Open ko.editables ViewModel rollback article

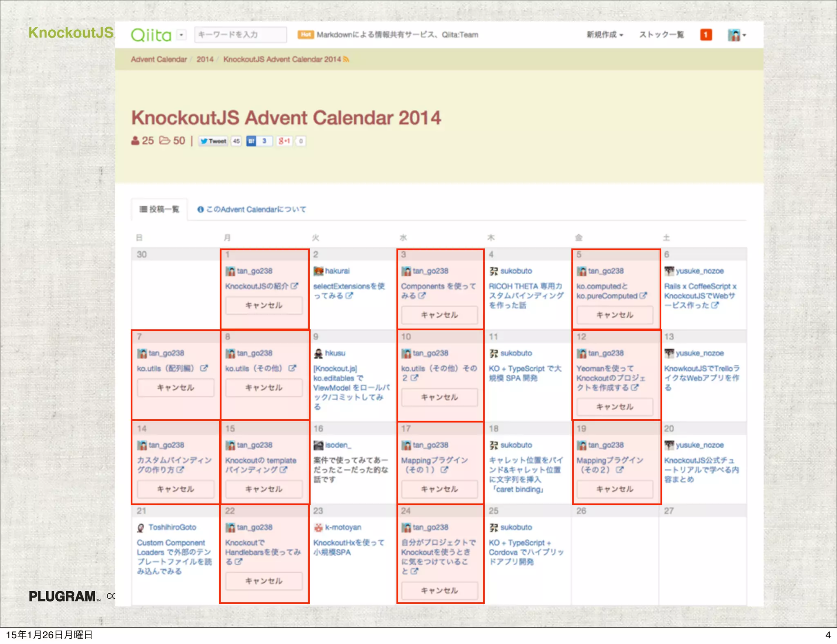351,387
